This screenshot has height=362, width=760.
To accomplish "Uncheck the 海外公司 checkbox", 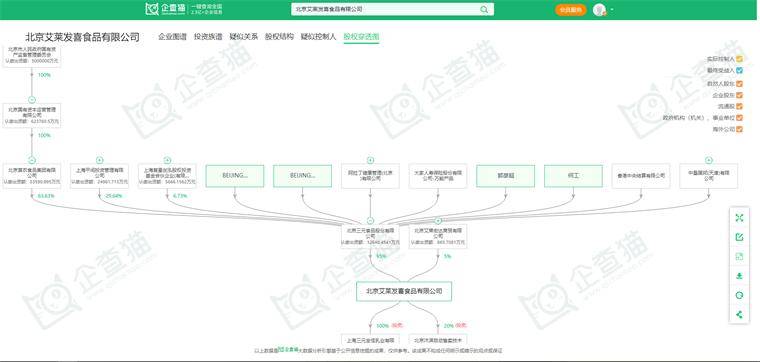I will [x=739, y=129].
